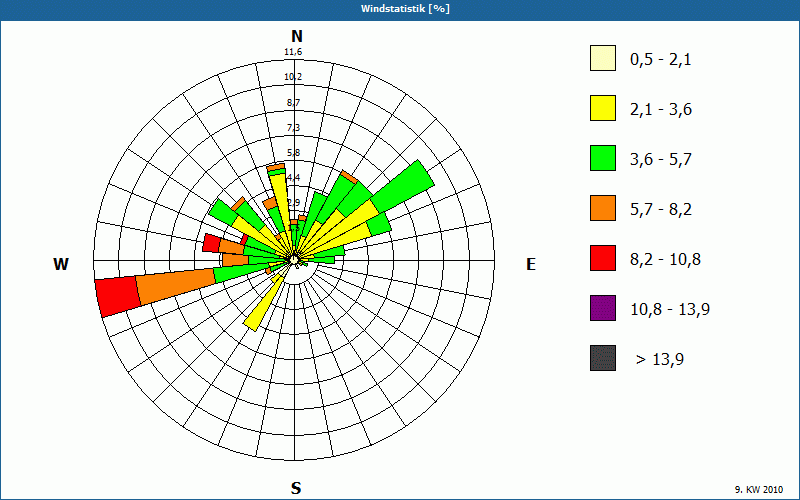The height and width of the screenshot is (500, 800).
Task: Click the 8,7 ring scale label
Action: 293,103
